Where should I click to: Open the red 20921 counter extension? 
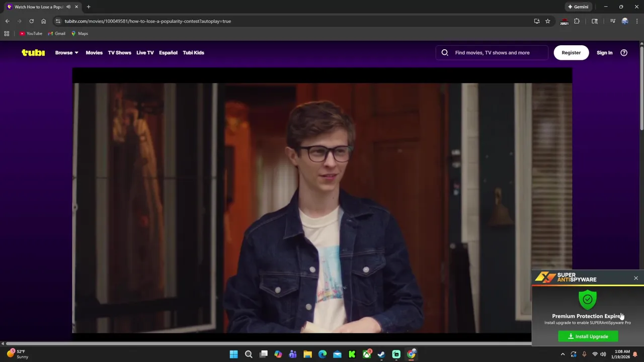564,22
